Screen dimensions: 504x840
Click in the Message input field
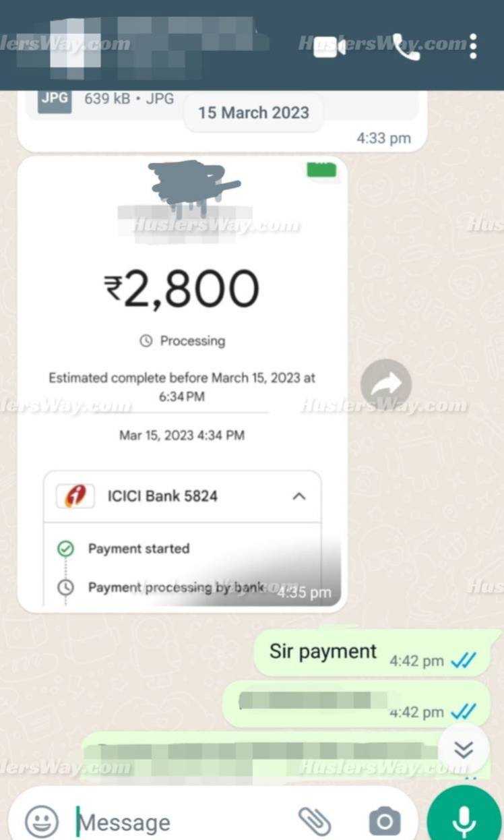click(x=182, y=822)
